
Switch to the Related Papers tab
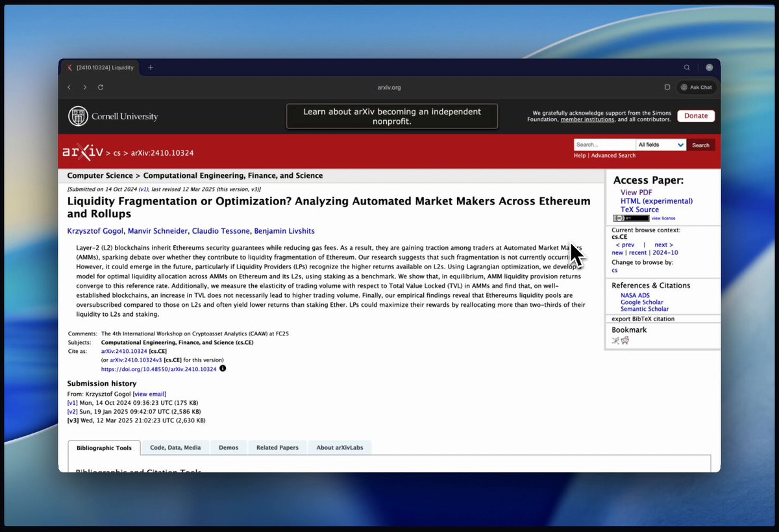click(x=277, y=448)
